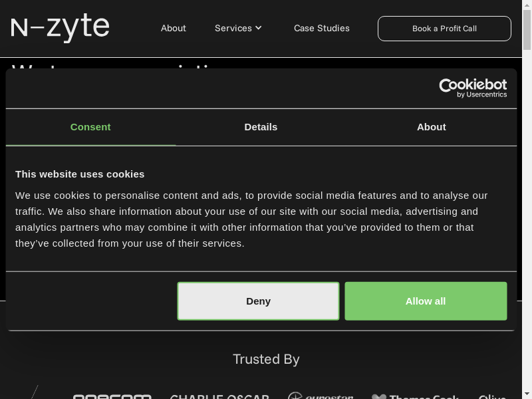The image size is (532, 399).
Task: Click the n-zyte logo in header
Action: coord(60,27)
